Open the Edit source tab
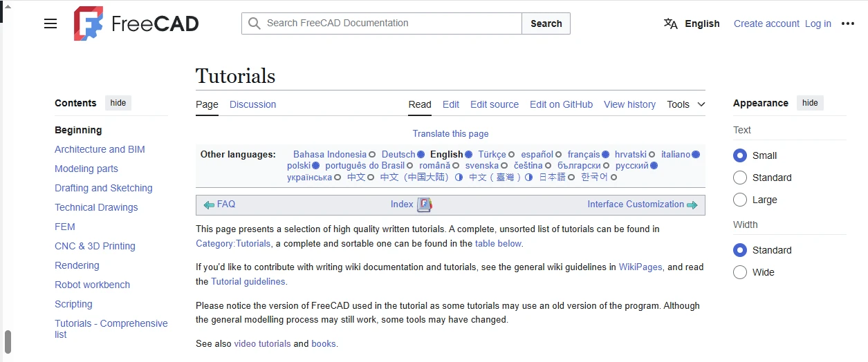 495,104
